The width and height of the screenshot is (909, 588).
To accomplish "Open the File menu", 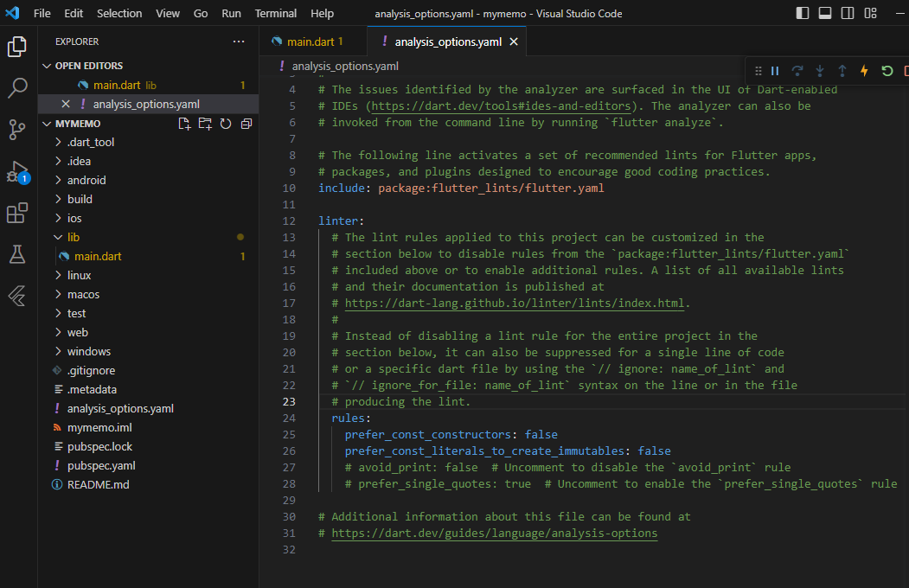I will coord(42,13).
